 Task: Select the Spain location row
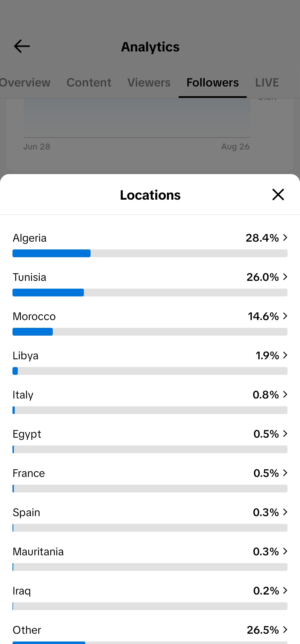150,519
